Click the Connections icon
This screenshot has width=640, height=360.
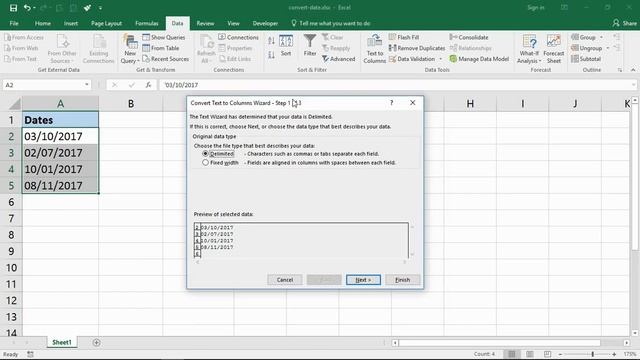click(x=222, y=37)
